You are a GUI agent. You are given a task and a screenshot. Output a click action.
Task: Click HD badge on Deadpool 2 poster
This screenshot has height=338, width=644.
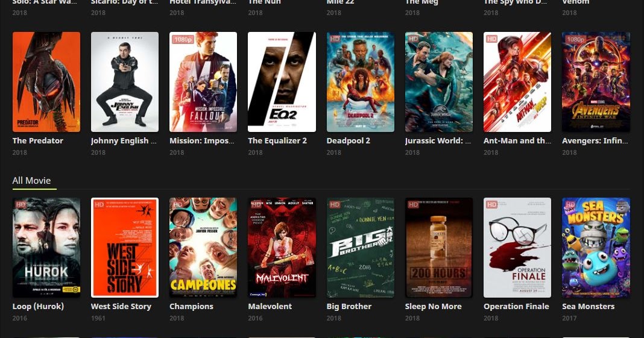[x=335, y=39]
